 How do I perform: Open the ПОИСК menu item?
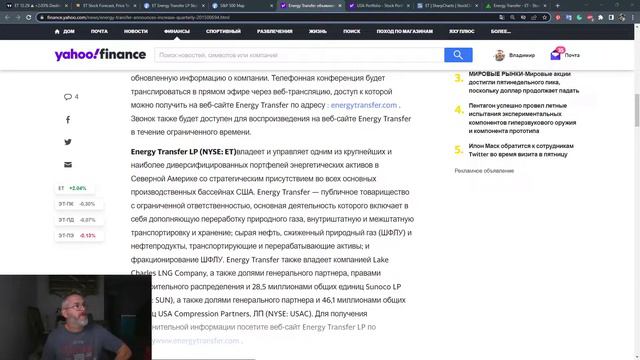(351, 31)
